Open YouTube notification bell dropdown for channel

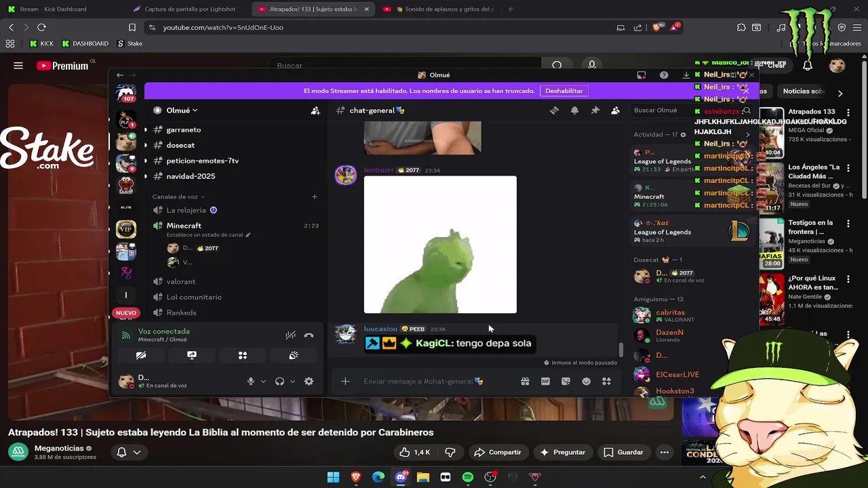pyautogui.click(x=129, y=452)
